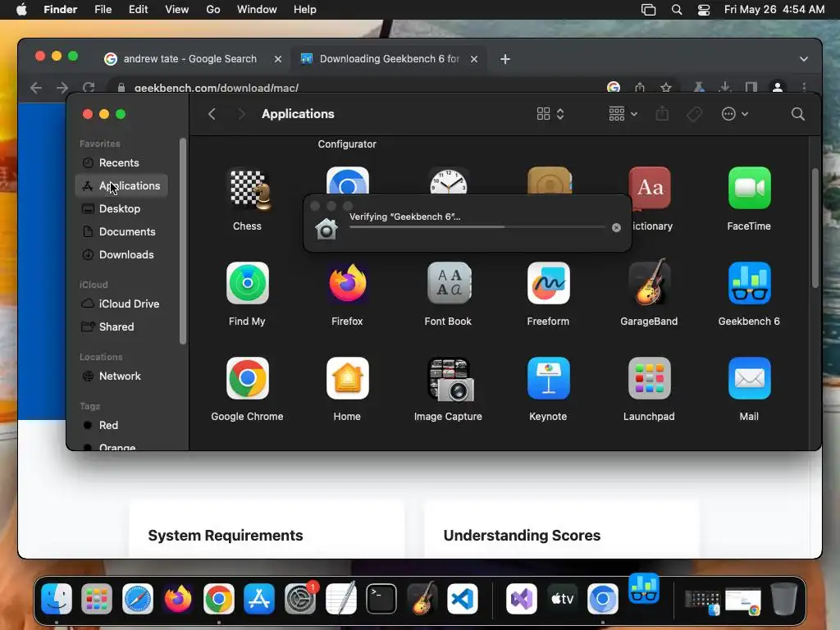Viewport: 840px width, 630px height.
Task: Open Visual Studio Code from the Dock
Action: tap(463, 598)
